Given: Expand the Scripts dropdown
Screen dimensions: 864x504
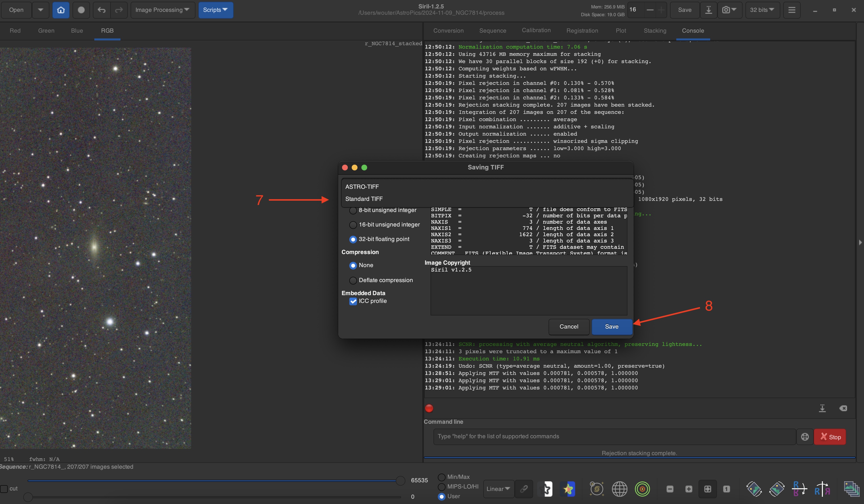Looking at the screenshot, I should click(215, 10).
